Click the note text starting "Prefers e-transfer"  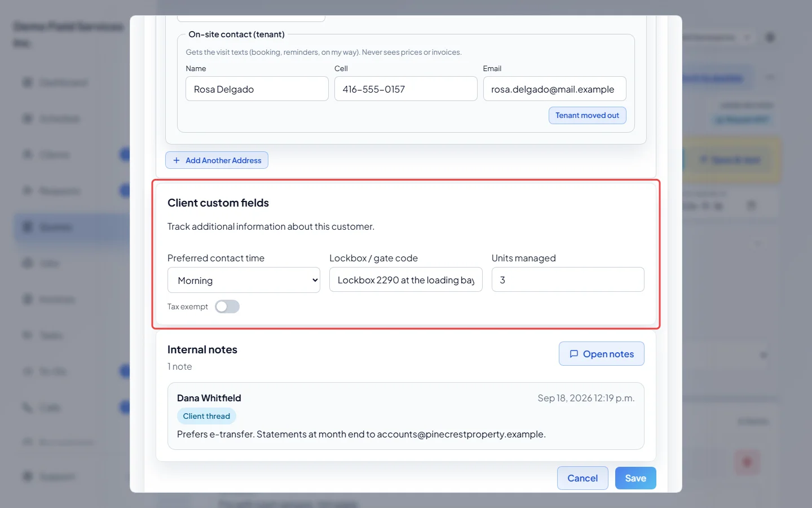click(361, 434)
